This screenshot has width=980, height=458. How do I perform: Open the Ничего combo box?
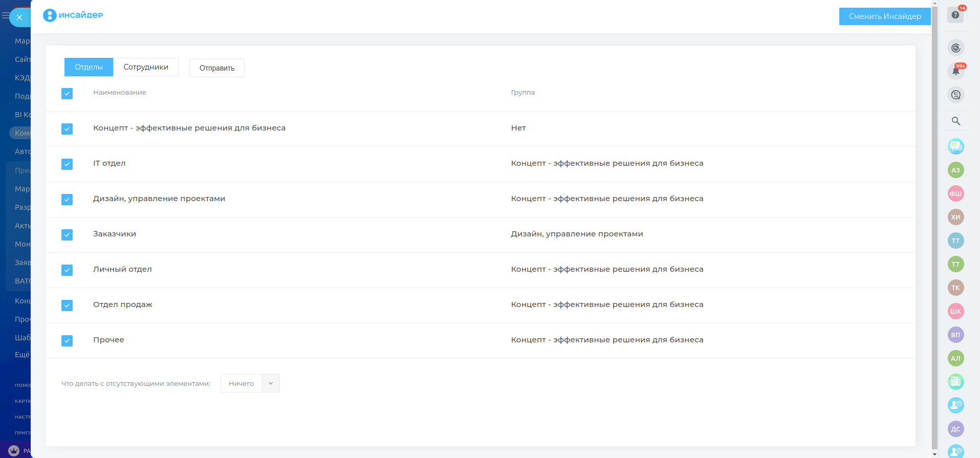pos(241,383)
